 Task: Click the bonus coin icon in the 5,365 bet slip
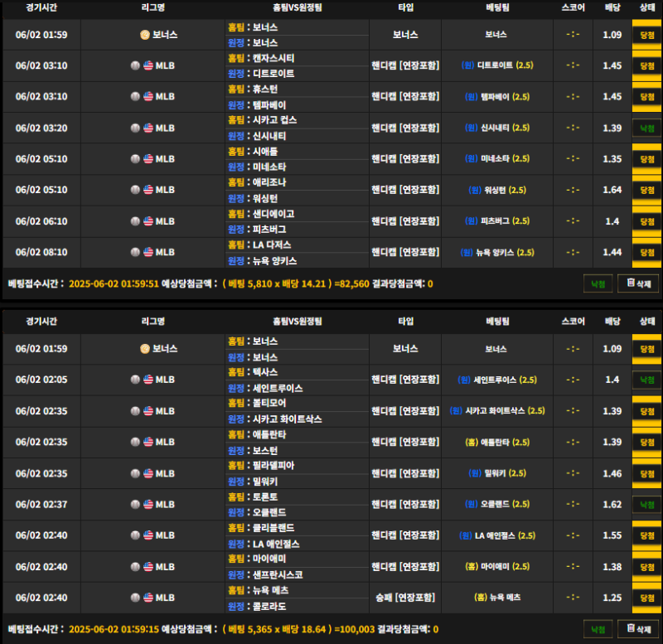pos(145,349)
